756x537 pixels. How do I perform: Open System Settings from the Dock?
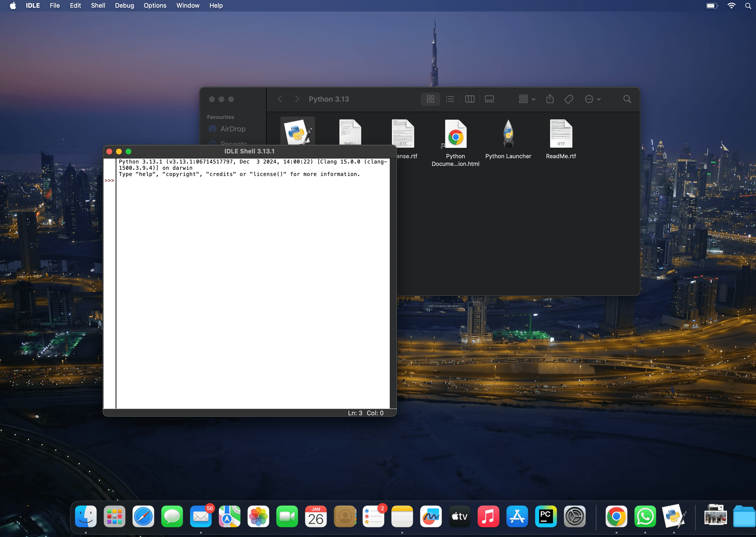pos(575,516)
